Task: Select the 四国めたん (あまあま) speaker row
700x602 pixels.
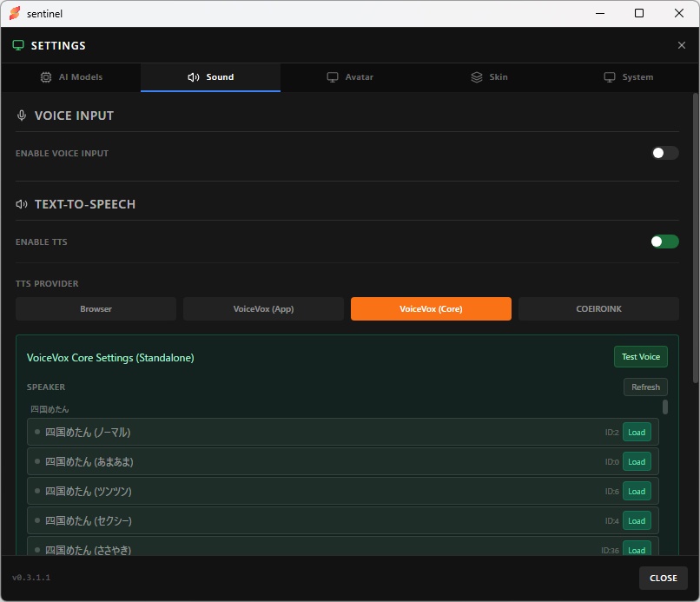Action: [x=343, y=461]
